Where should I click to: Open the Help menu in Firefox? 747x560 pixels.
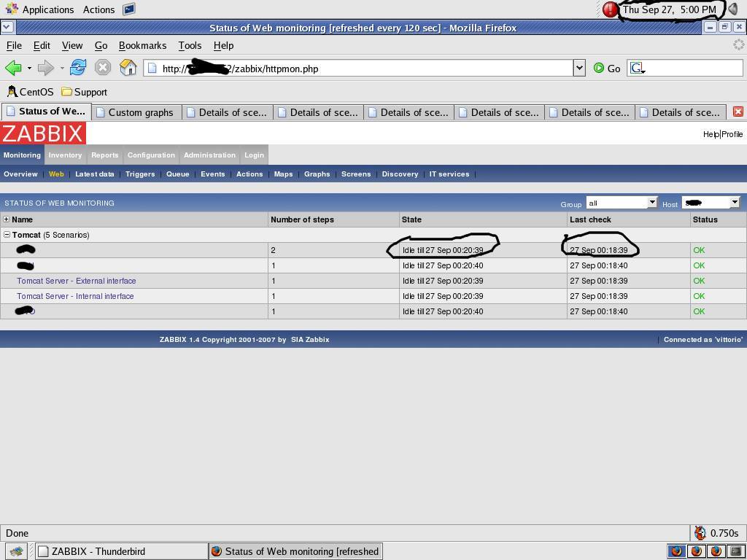point(223,46)
